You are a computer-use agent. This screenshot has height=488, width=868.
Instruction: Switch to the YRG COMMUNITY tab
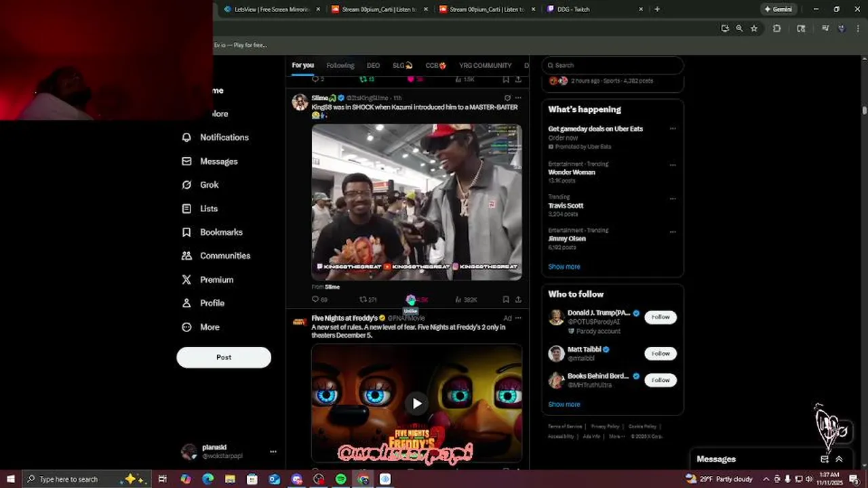(486, 66)
